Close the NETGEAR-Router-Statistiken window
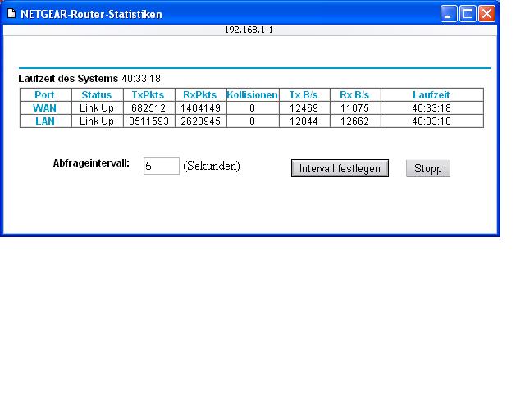The height and width of the screenshot is (420, 525). pos(486,14)
